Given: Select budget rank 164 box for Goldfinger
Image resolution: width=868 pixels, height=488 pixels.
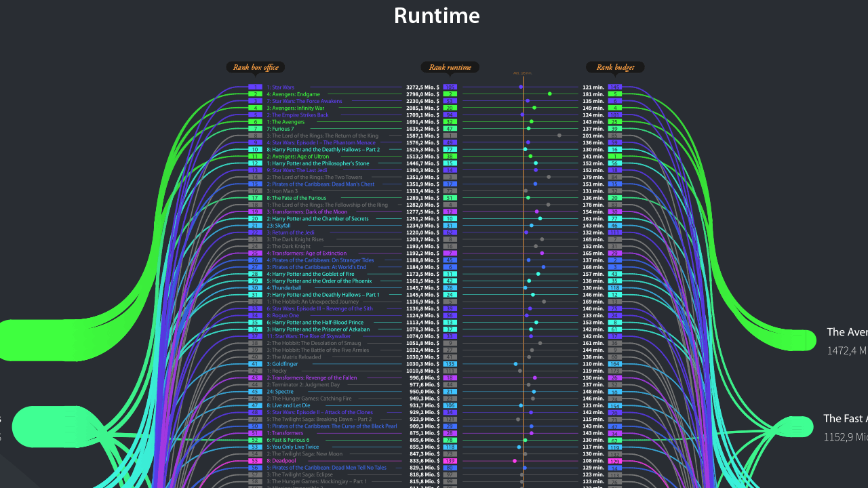Looking at the screenshot, I should (615, 364).
